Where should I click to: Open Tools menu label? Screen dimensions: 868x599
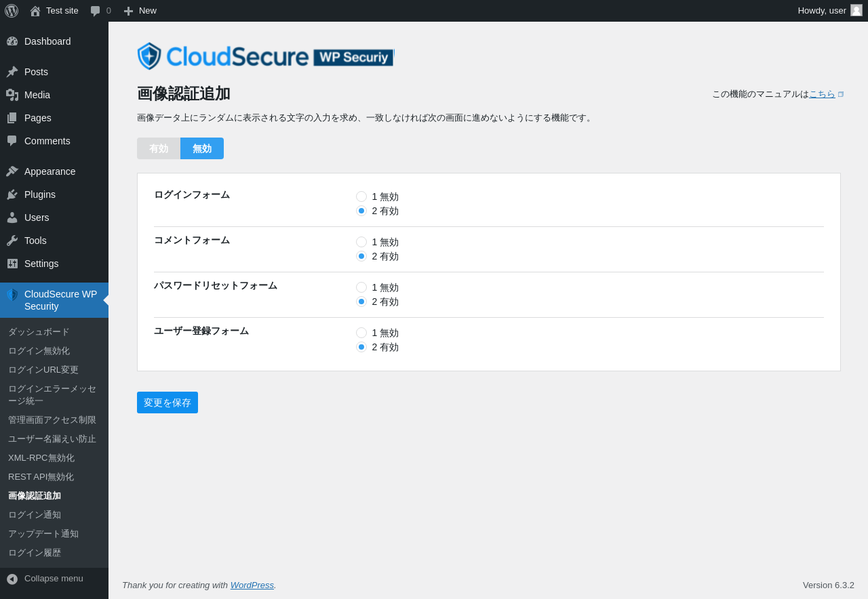(x=35, y=241)
